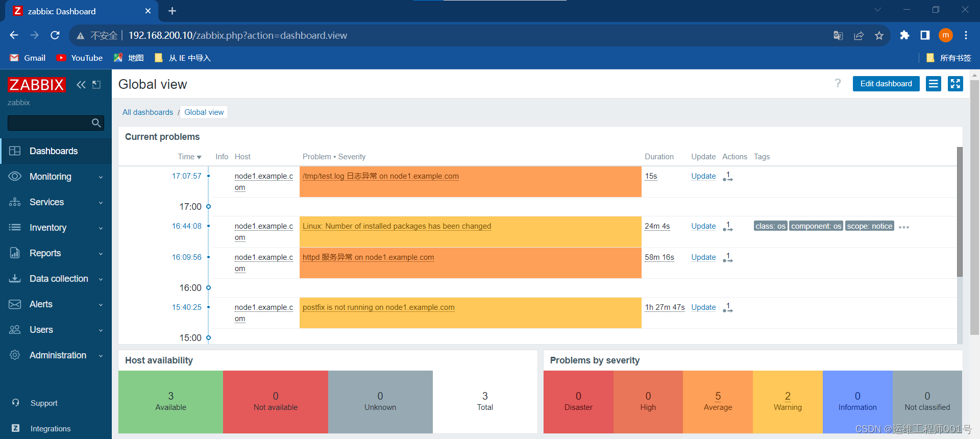
Task: Bookmark page with star icon
Action: [879, 35]
